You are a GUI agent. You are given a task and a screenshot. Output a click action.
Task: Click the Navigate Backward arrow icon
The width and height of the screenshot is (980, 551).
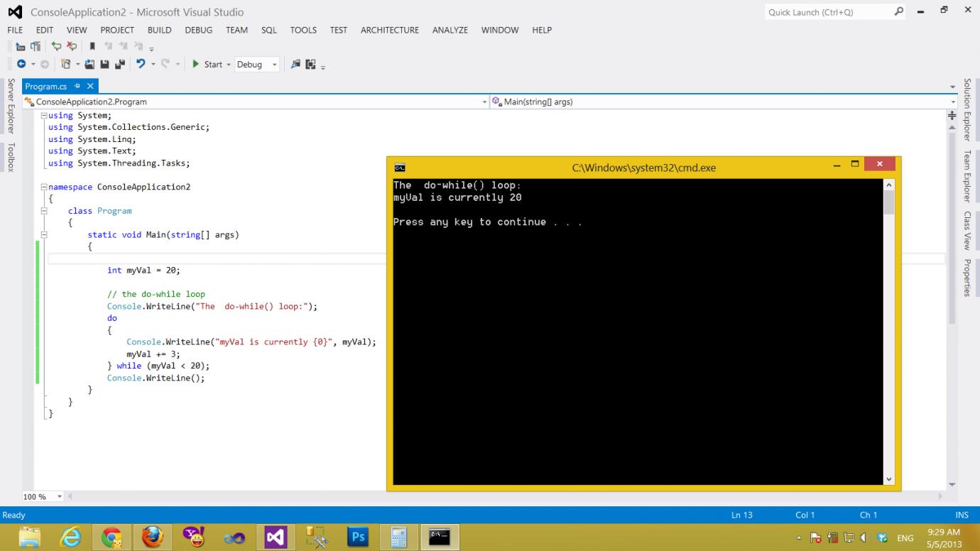point(21,64)
